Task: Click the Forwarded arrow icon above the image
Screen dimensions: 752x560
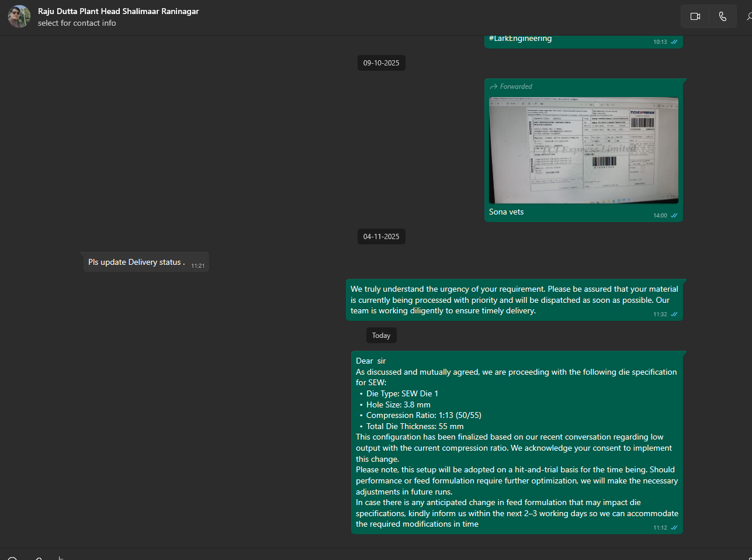Action: 494,87
